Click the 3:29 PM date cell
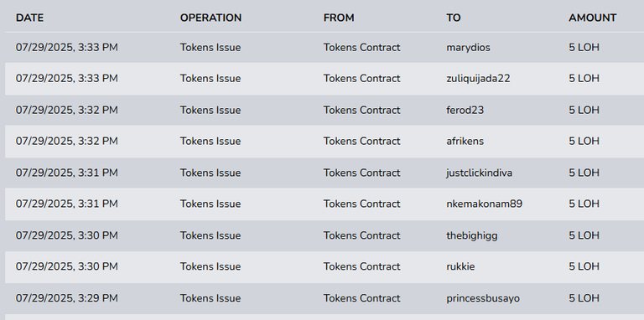This screenshot has height=320, width=644. 66,298
